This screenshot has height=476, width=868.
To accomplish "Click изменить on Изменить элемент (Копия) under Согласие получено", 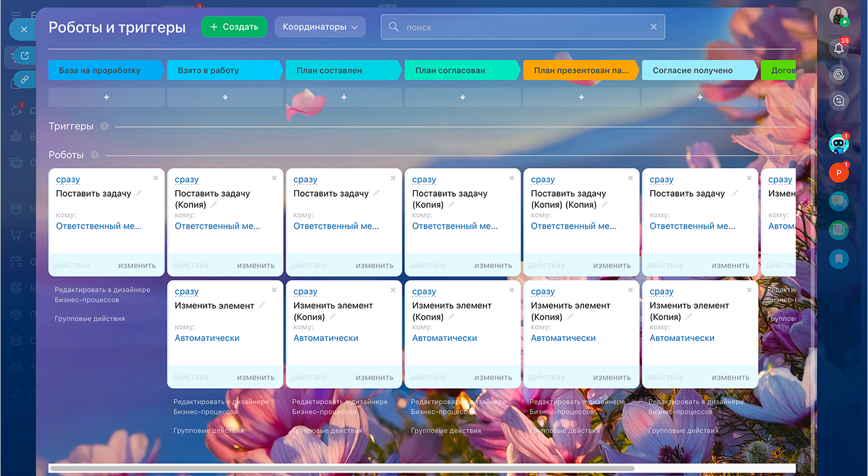I will 731,377.
